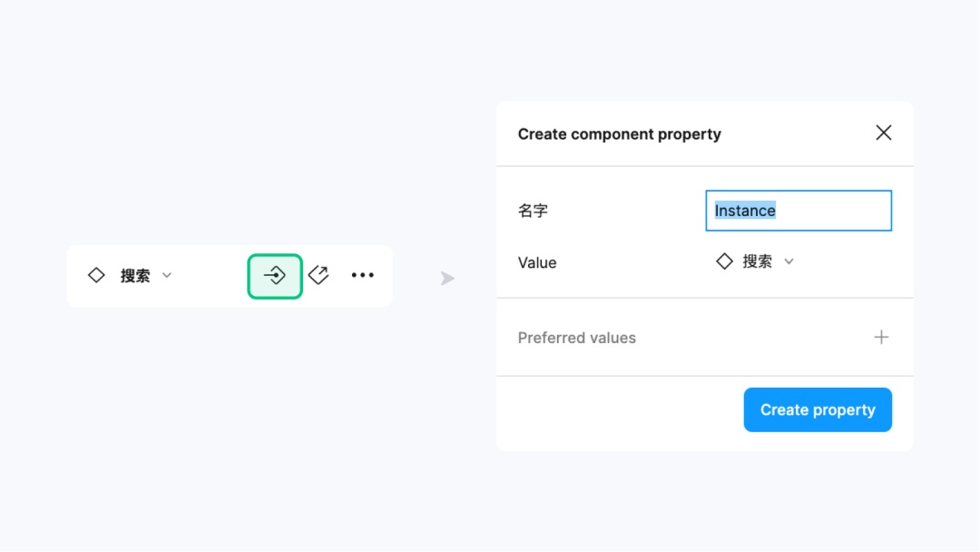The image size is (980, 552).
Task: Click the Create component property title
Action: pyautogui.click(x=619, y=134)
